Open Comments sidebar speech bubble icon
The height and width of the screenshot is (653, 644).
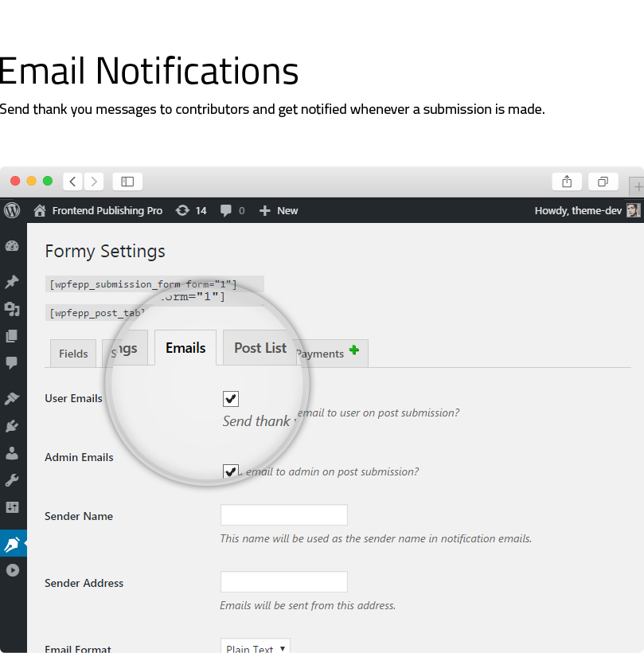(x=12, y=362)
